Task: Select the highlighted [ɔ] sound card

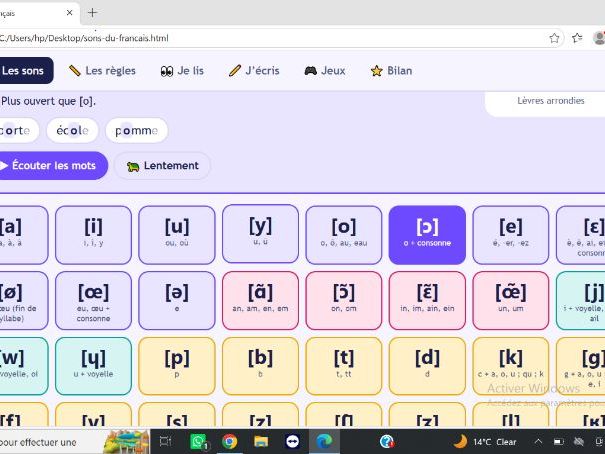Action: [x=427, y=235]
